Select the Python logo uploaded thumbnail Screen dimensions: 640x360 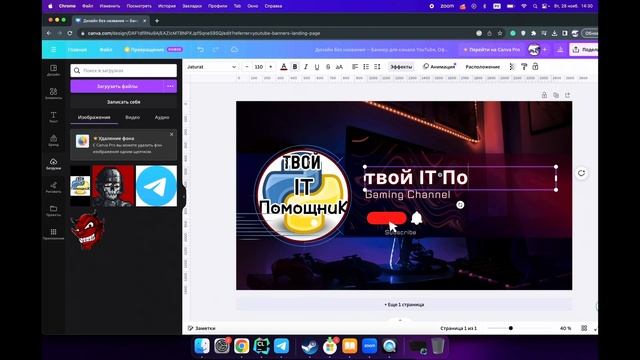pos(80,186)
